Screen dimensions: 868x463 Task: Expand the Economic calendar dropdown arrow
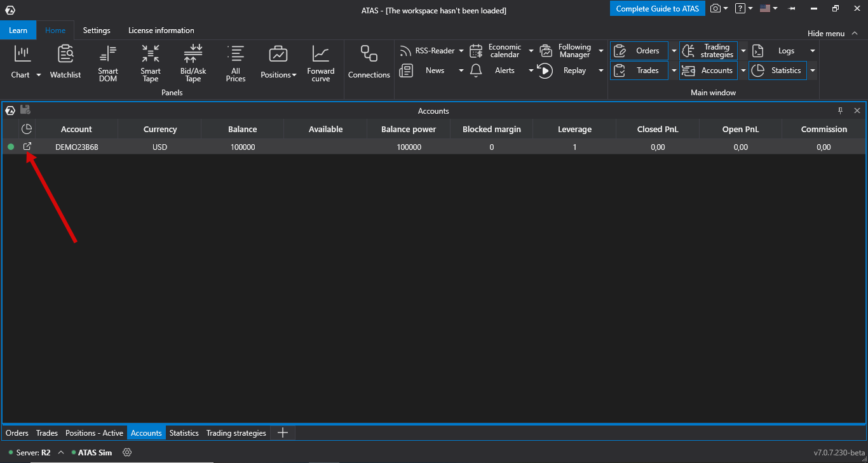[531, 51]
